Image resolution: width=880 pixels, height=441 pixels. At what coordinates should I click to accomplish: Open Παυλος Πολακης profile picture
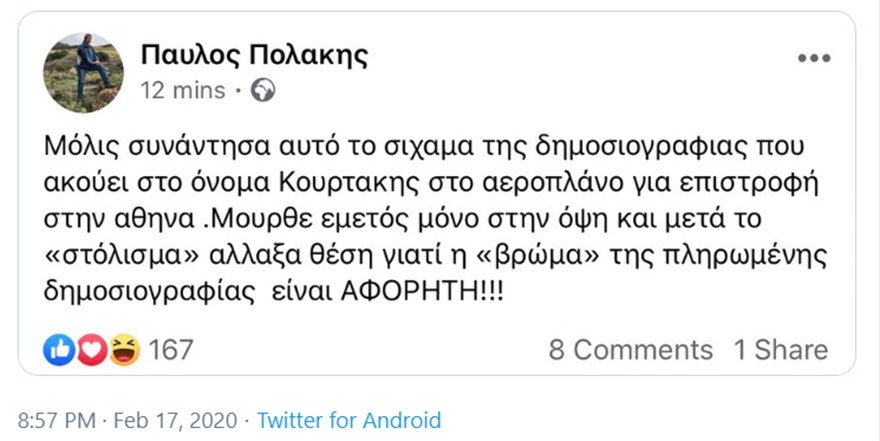83,72
